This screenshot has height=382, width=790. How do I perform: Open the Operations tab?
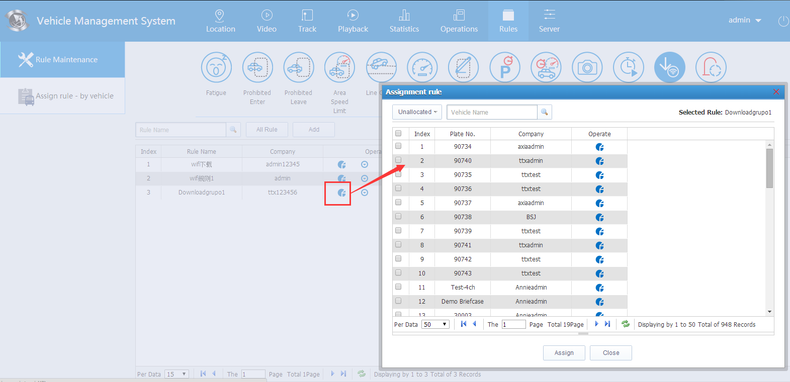point(459,21)
